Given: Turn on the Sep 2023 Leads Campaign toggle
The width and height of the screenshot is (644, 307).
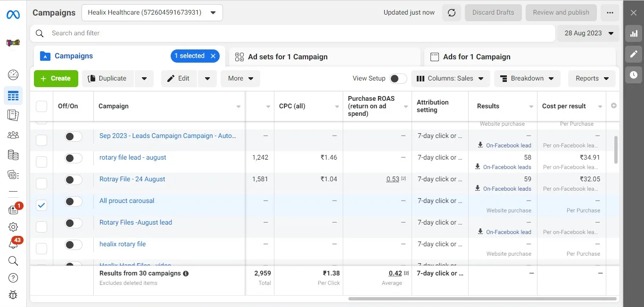Looking at the screenshot, I should [x=74, y=137].
